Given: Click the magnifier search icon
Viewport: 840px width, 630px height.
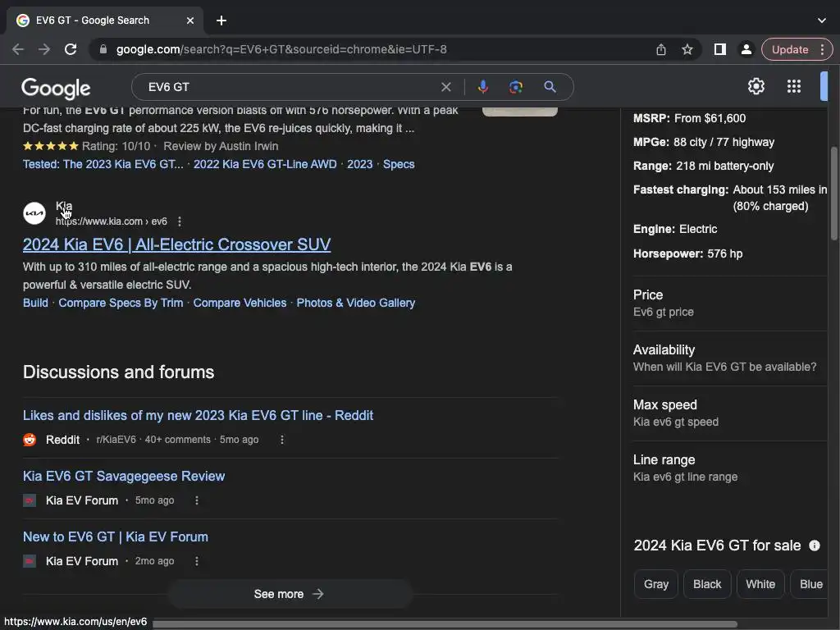Looking at the screenshot, I should 550,87.
